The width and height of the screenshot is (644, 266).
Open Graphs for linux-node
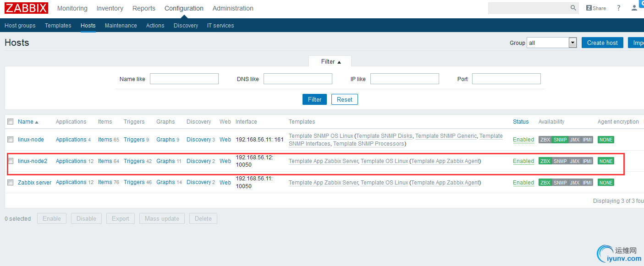coord(165,140)
